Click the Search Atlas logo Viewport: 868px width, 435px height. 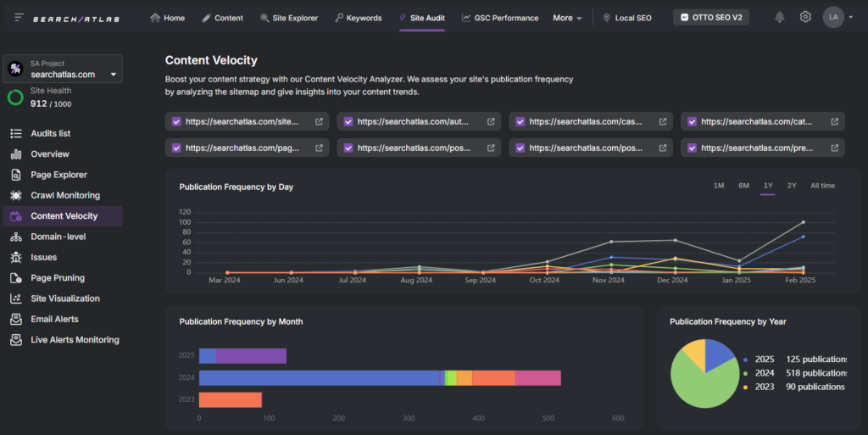click(75, 19)
